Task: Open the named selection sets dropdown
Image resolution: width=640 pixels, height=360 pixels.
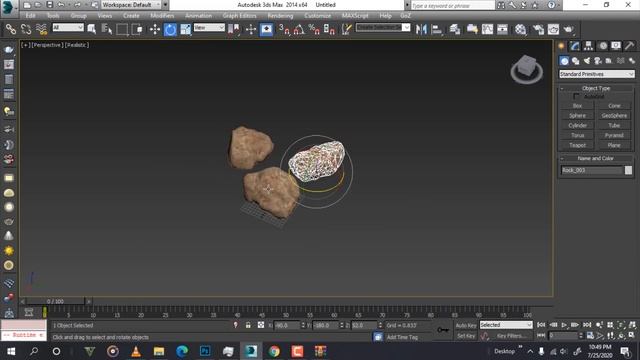Action: (x=383, y=27)
